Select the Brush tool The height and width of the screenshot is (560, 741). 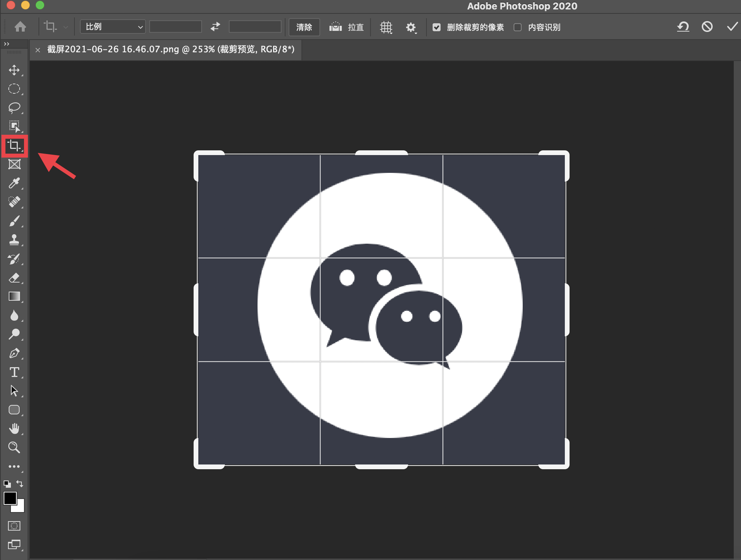pyautogui.click(x=14, y=221)
